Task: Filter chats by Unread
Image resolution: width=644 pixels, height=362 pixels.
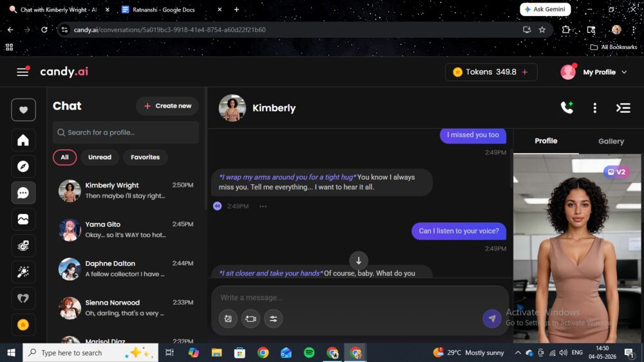Action: [100, 157]
